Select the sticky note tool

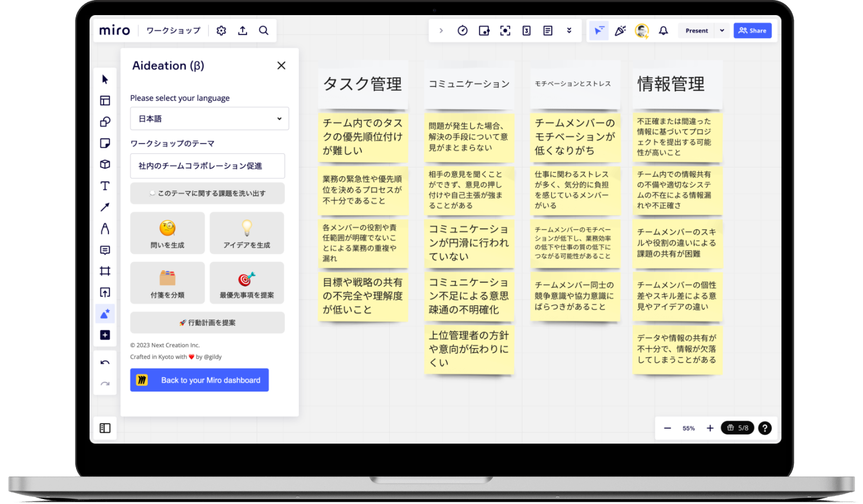[105, 143]
